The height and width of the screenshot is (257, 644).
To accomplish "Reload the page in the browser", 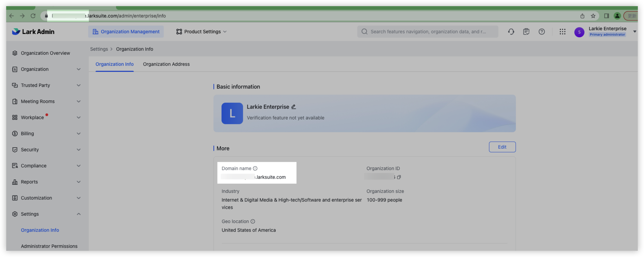I will tap(33, 16).
